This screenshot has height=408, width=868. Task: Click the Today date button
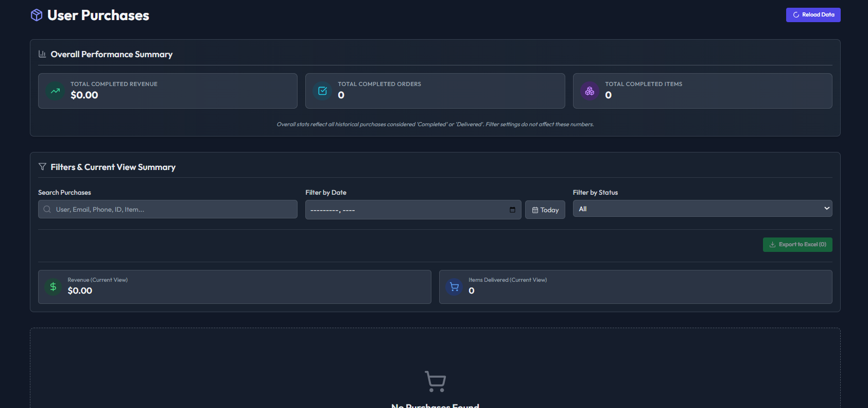[x=545, y=210]
